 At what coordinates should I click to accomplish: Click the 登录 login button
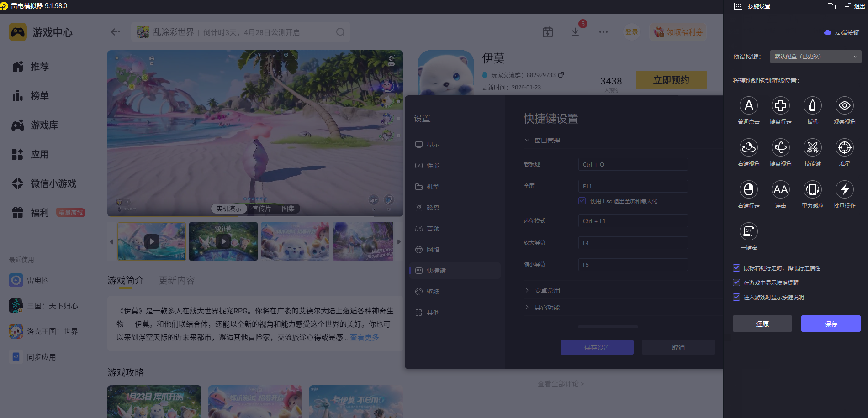coord(632,32)
